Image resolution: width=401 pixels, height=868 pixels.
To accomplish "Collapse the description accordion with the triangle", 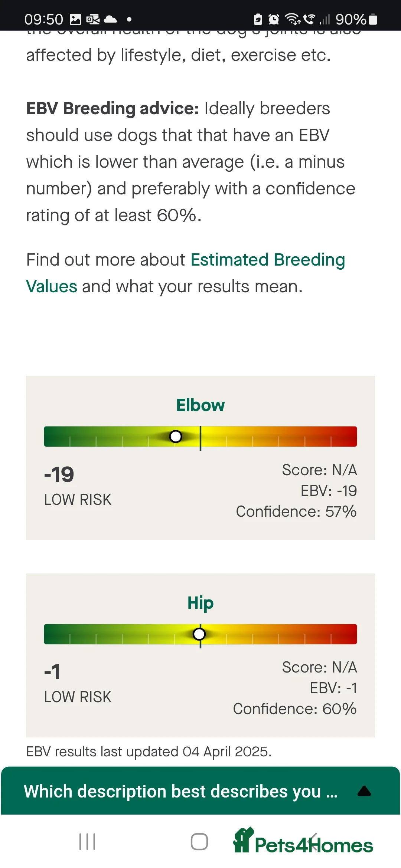I will [364, 790].
